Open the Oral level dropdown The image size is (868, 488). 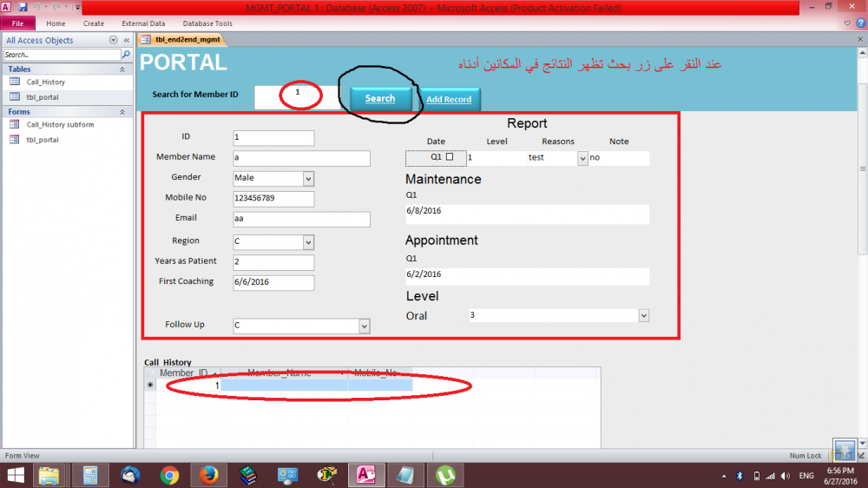643,316
